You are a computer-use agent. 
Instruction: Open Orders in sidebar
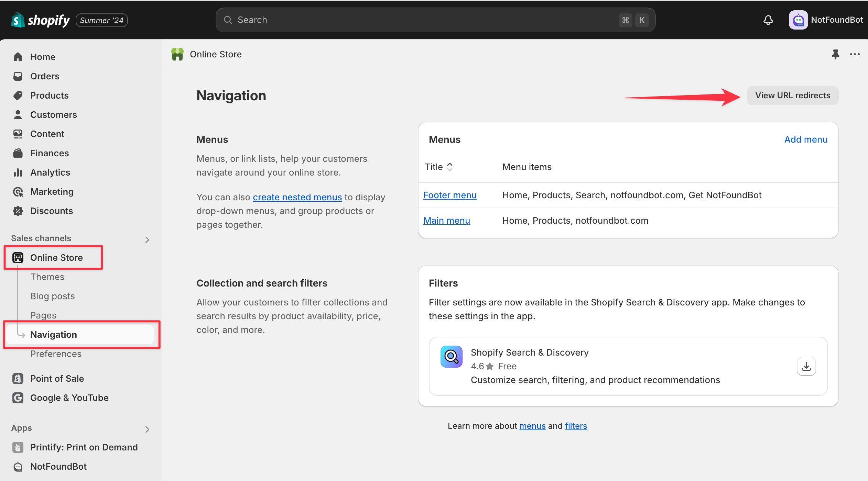point(45,76)
